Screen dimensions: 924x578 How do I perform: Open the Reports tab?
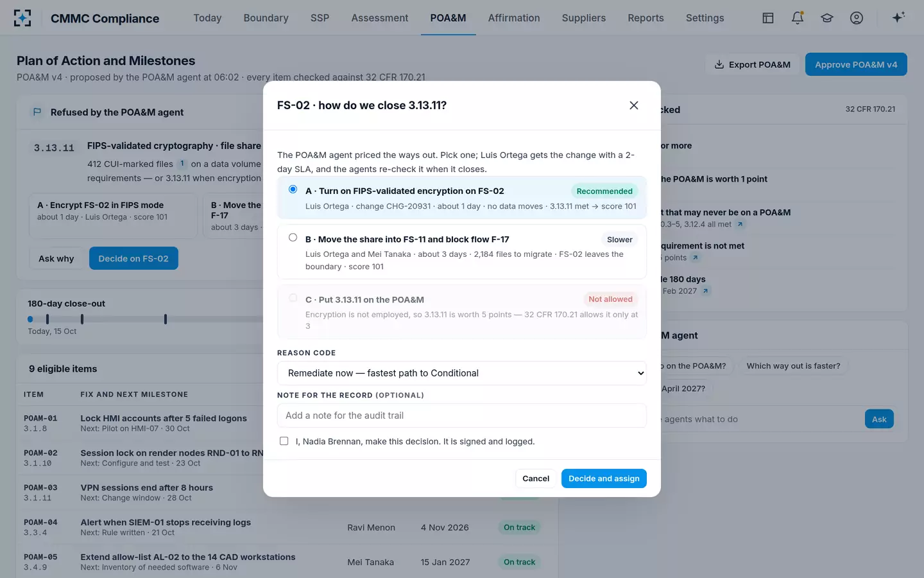646,18
